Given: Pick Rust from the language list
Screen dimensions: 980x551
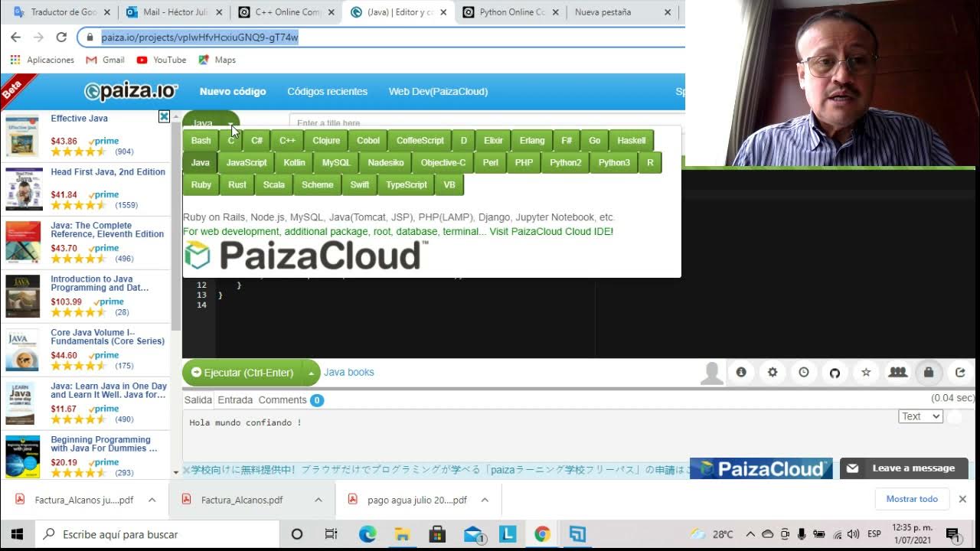Looking at the screenshot, I should 237,184.
